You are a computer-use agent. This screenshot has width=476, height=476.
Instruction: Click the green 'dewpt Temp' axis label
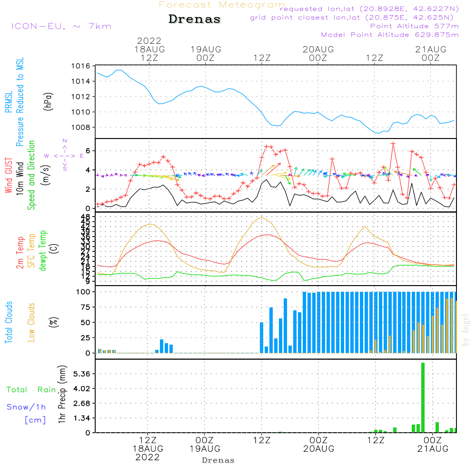[42, 250]
